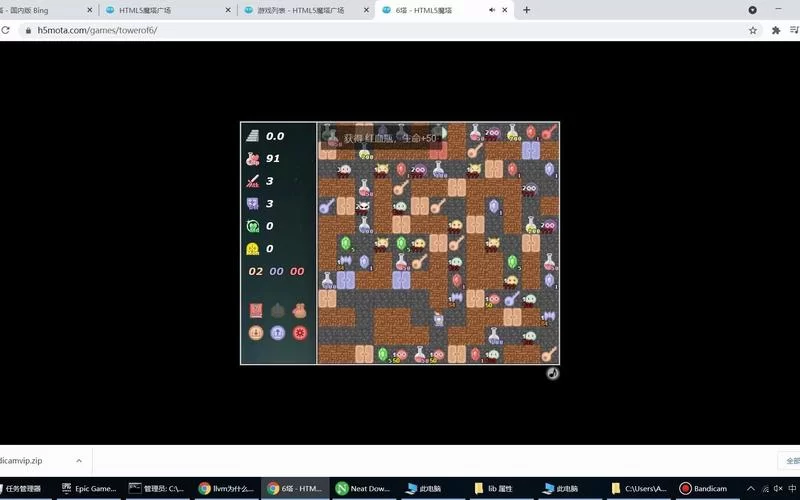This screenshot has height=500, width=800.
Task: Toggle the music note sound button
Action: (553, 373)
